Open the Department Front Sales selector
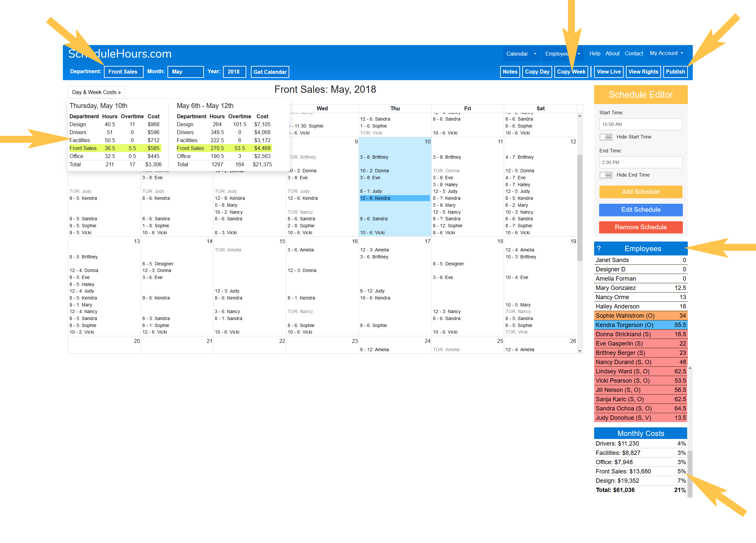 (123, 72)
